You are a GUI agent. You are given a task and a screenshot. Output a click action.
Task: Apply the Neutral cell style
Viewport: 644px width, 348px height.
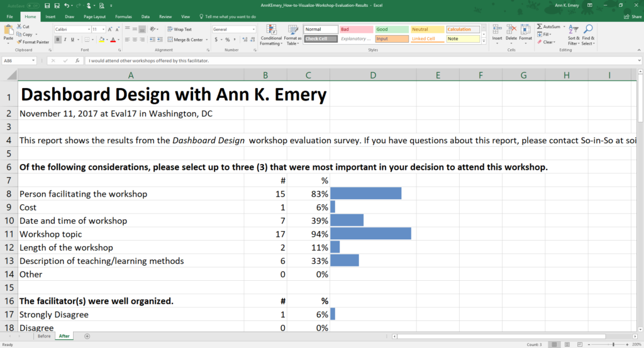coord(427,29)
